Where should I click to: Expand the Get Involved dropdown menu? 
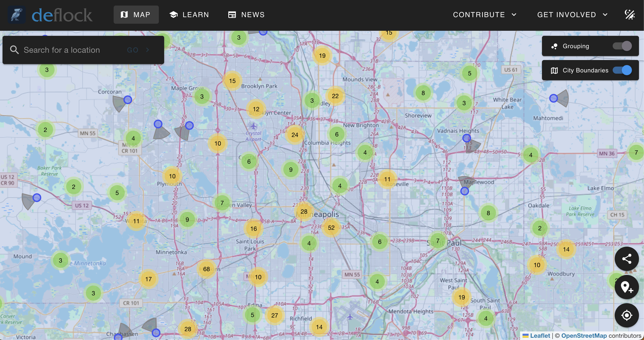(x=572, y=15)
